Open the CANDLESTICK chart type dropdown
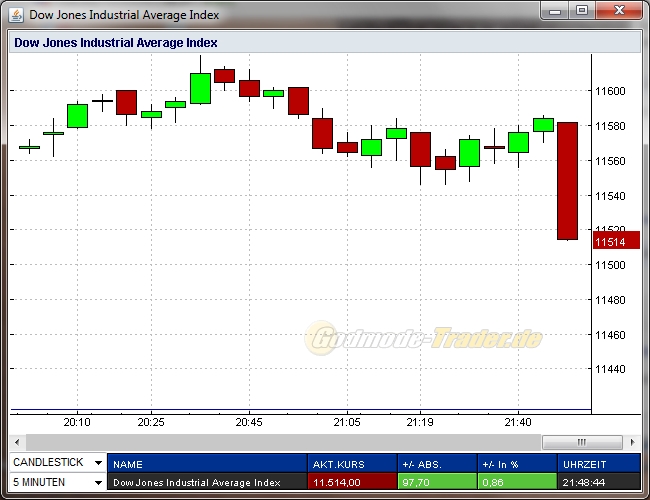This screenshot has width=650, height=500. pos(58,462)
